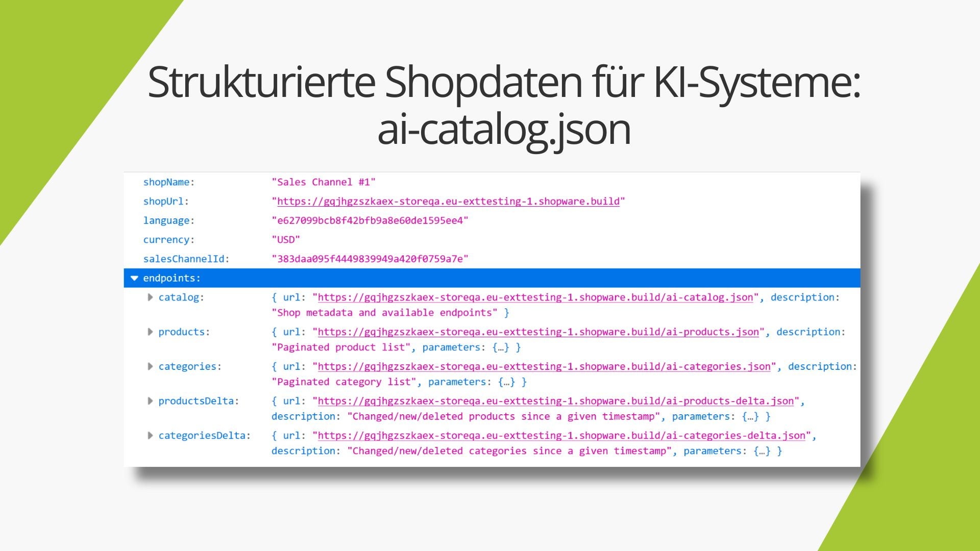Select the "Sales Channel #1" value
Screen dimensions: 980x551
click(x=324, y=182)
